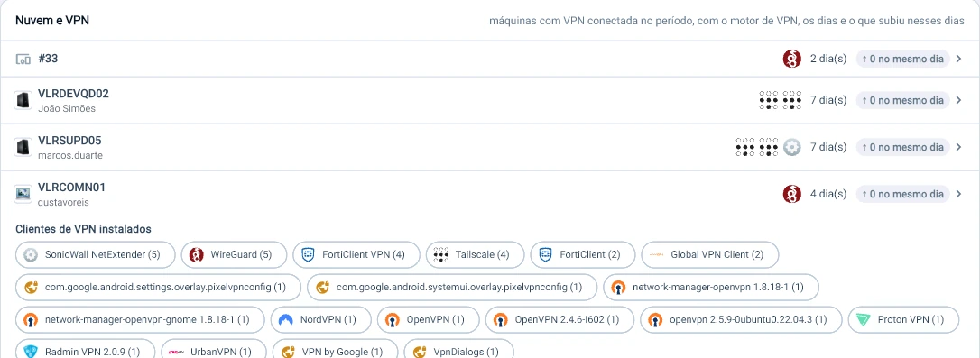Viewport: 980px width, 358px height.
Task: Click the #33 device name
Action: (48, 59)
